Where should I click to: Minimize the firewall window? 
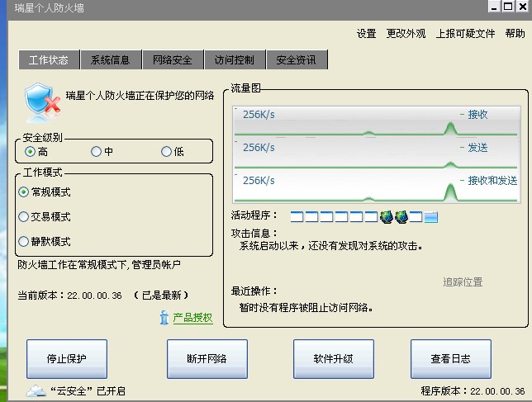point(494,7)
